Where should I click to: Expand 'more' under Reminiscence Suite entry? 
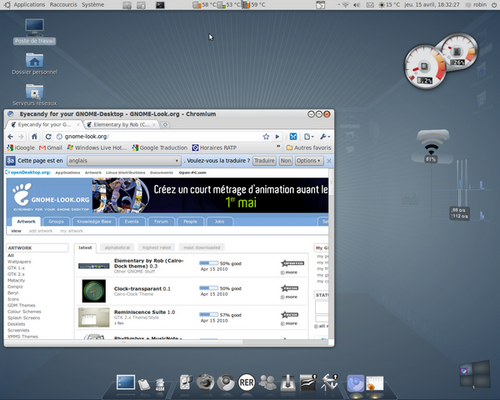[289, 324]
